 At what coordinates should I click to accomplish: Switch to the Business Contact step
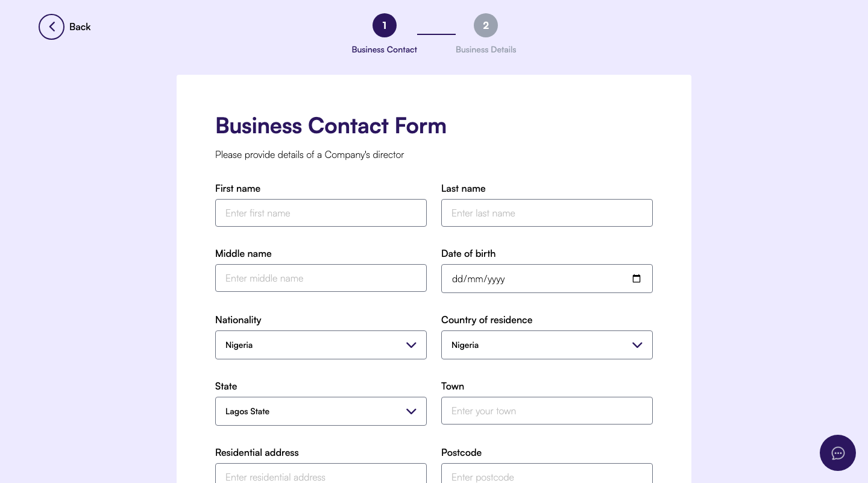385,49
